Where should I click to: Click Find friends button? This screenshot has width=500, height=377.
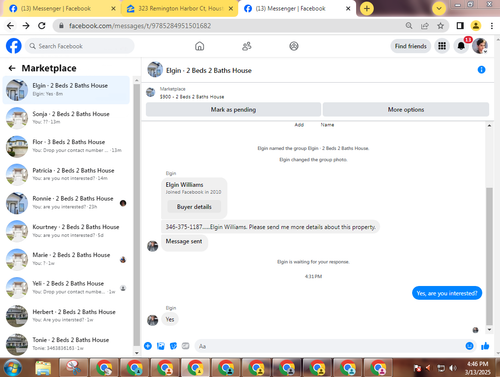[411, 46]
